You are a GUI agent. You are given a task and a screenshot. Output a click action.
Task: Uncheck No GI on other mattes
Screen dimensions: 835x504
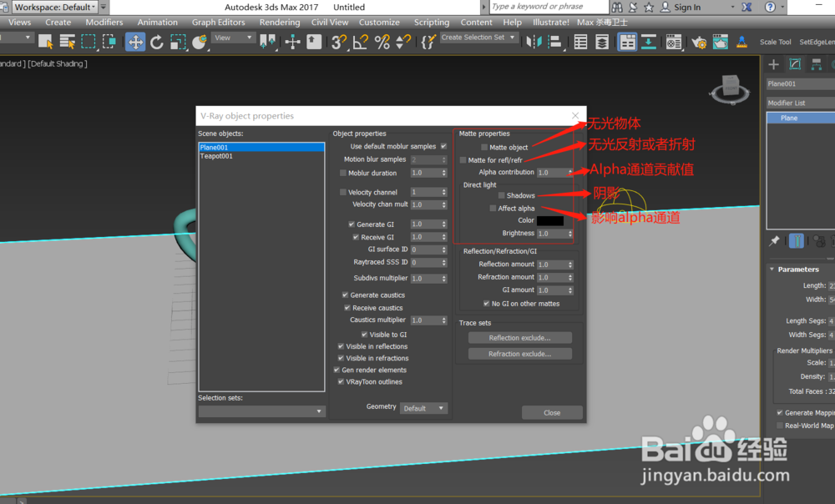486,304
